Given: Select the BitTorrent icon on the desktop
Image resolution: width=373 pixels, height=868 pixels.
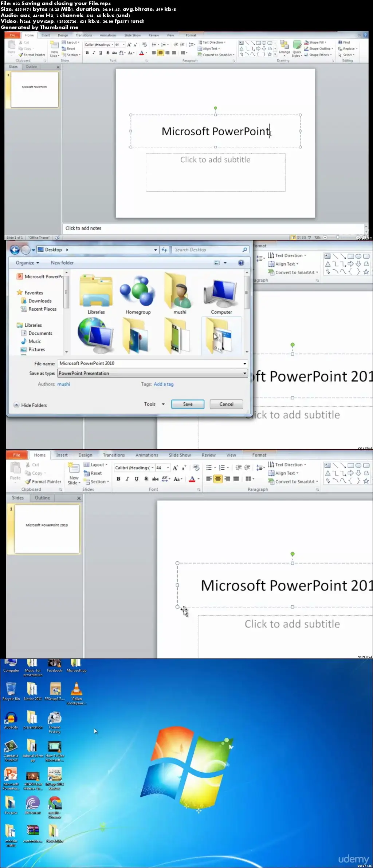Looking at the screenshot, I should point(33,805).
